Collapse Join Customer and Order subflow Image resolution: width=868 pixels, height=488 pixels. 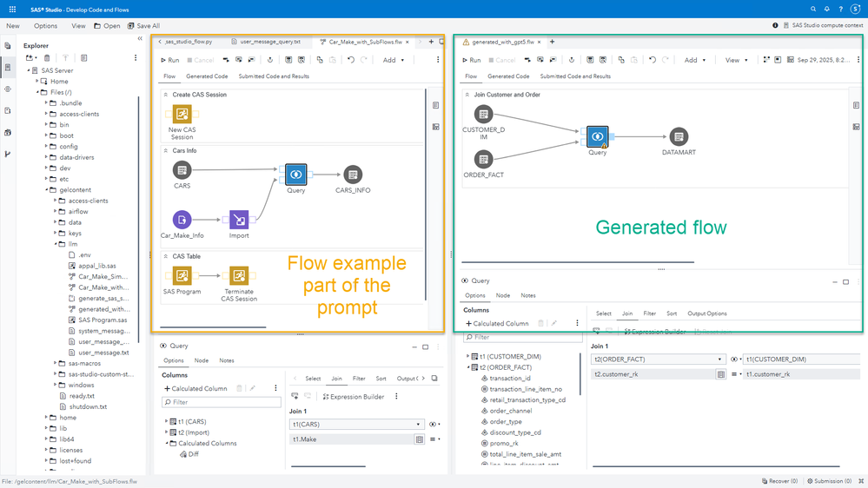pyautogui.click(x=467, y=95)
